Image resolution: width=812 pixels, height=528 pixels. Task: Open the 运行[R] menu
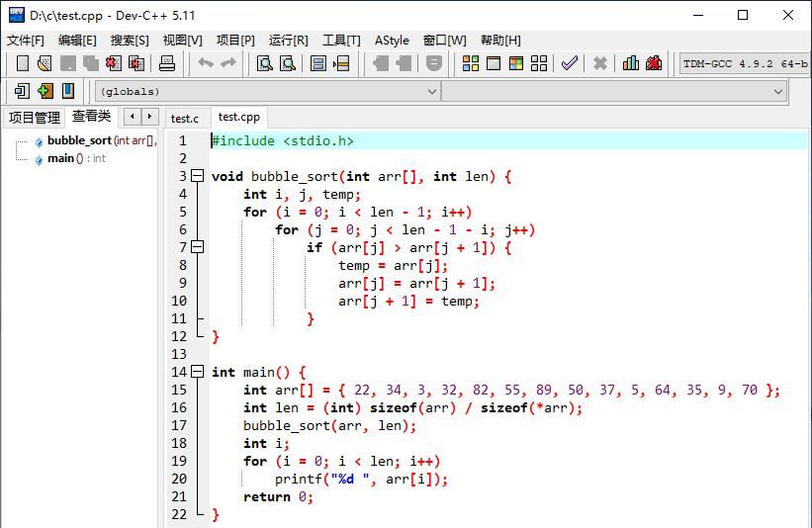click(289, 41)
